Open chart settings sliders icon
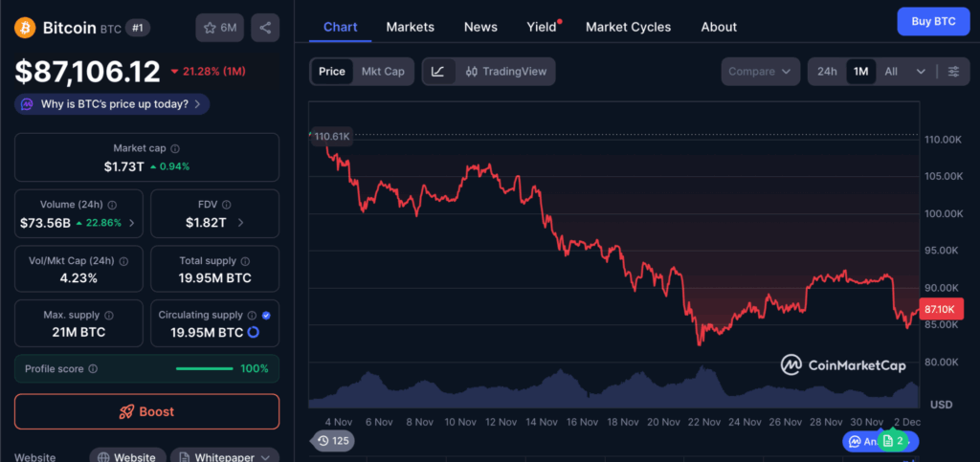 tap(952, 72)
